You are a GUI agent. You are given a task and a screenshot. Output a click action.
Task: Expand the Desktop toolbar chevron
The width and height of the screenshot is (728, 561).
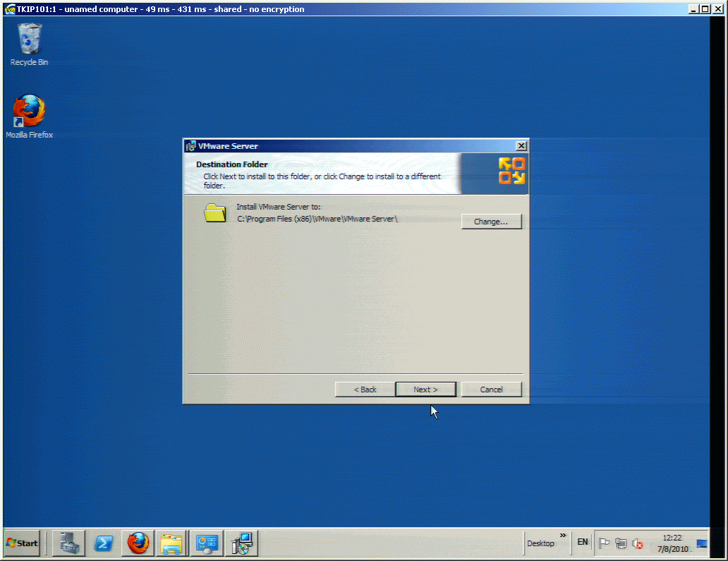pos(563,536)
